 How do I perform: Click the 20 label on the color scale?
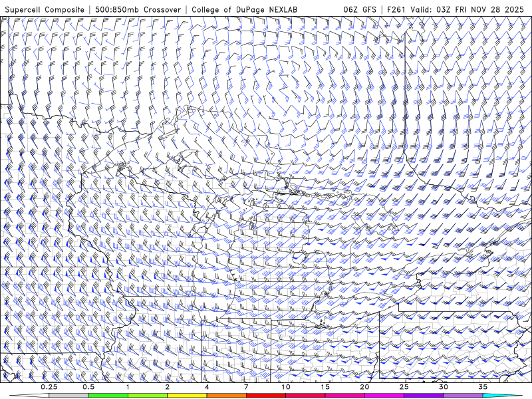click(x=364, y=387)
